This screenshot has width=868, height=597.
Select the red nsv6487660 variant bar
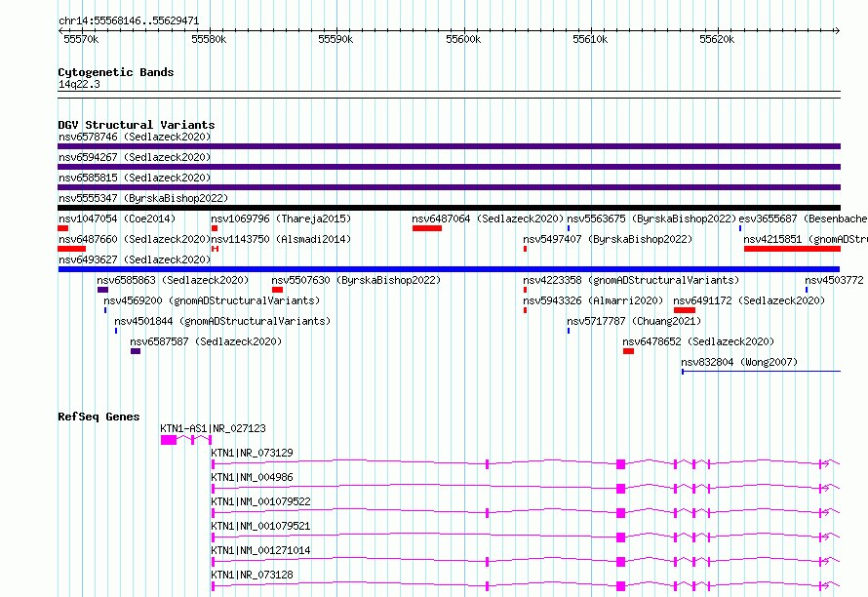(x=71, y=249)
